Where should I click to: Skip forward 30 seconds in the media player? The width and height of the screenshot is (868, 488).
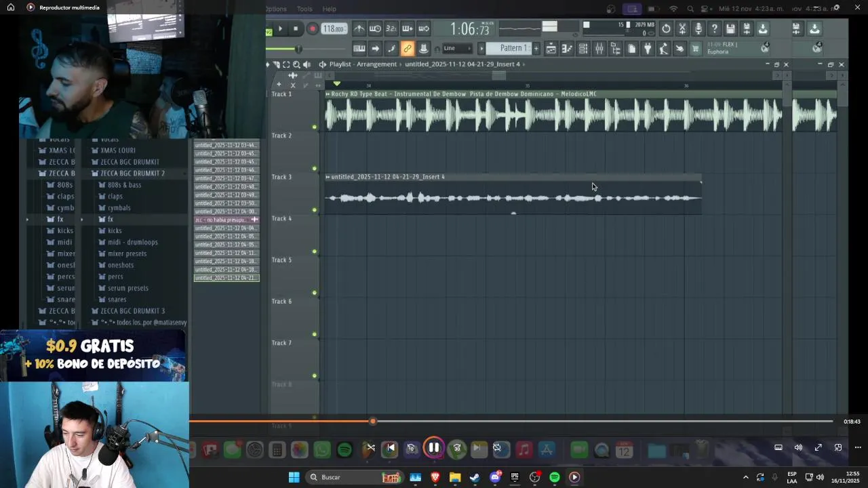457,448
